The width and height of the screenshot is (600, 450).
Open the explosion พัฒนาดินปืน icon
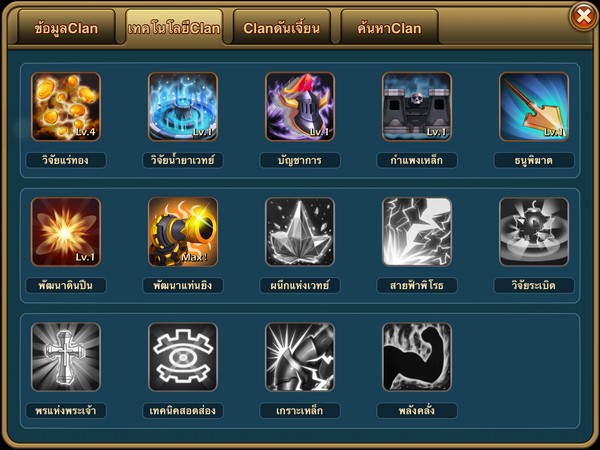(66, 232)
